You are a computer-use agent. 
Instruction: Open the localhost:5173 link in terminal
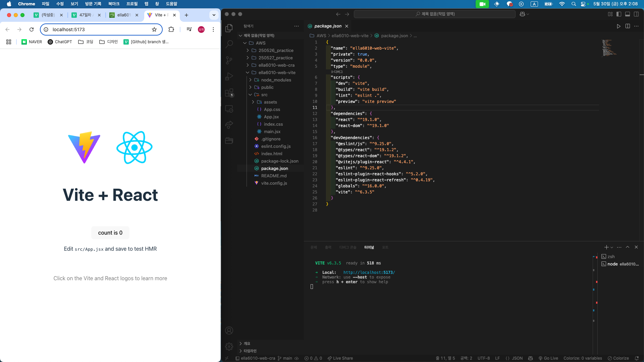[x=369, y=273]
